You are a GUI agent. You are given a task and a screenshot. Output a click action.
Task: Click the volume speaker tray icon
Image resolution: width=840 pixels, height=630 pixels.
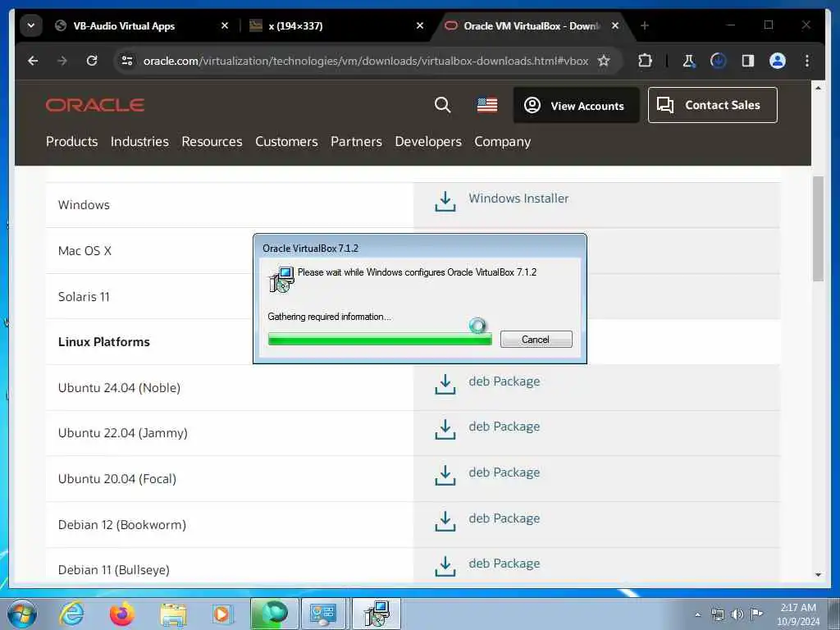click(x=737, y=614)
